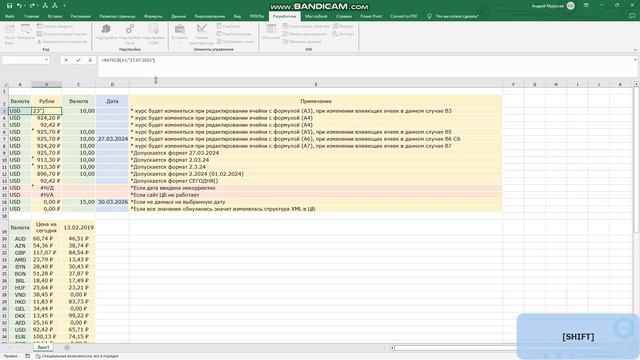
Task: Open the comments icon at ribbon right
Action: (632, 16)
